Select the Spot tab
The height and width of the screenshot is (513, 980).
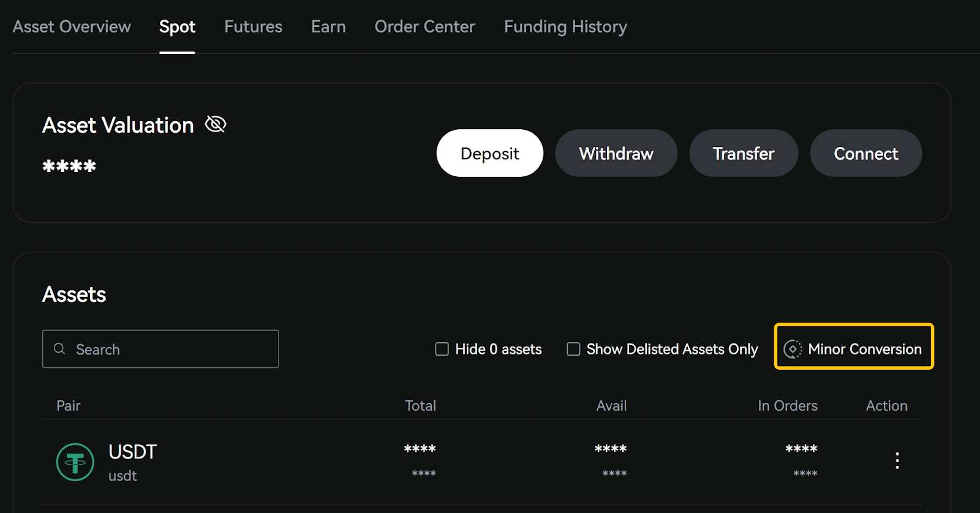[x=177, y=27]
